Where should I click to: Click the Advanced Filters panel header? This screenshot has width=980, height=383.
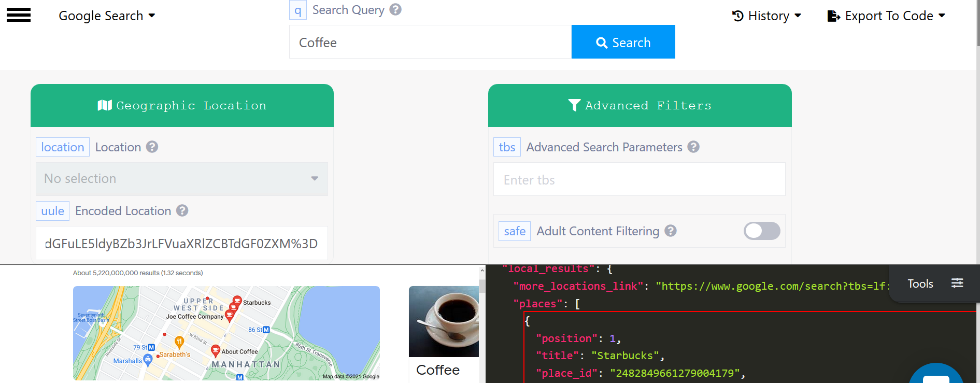pyautogui.click(x=640, y=105)
